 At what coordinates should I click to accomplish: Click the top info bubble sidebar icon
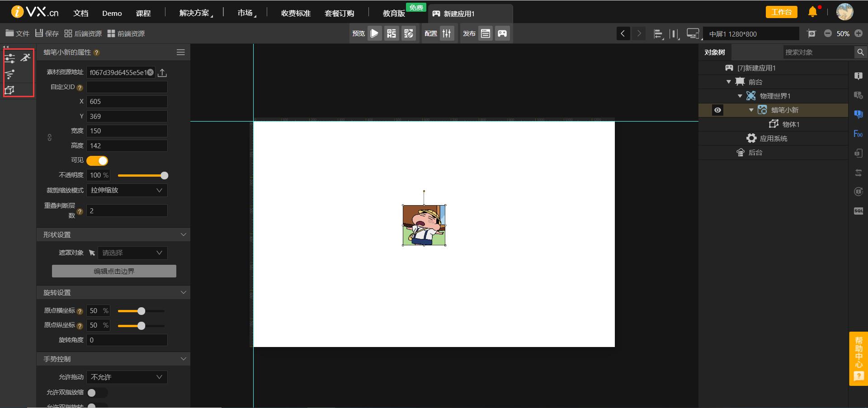point(858,76)
